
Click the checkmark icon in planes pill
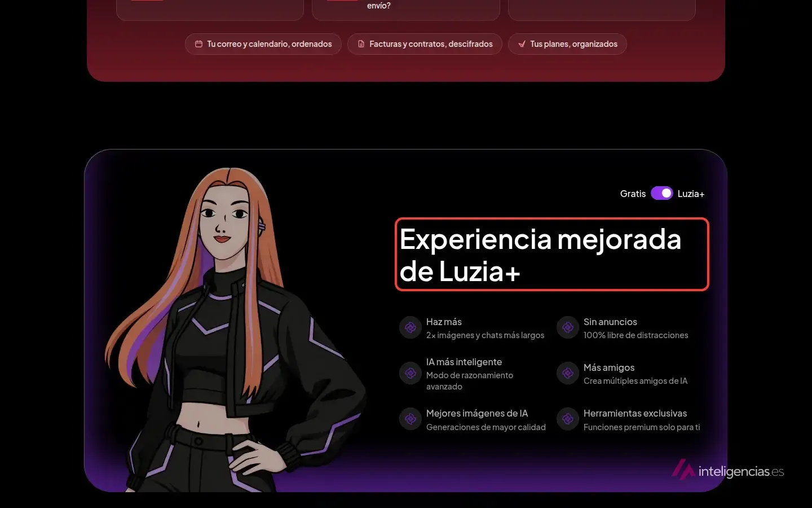522,44
